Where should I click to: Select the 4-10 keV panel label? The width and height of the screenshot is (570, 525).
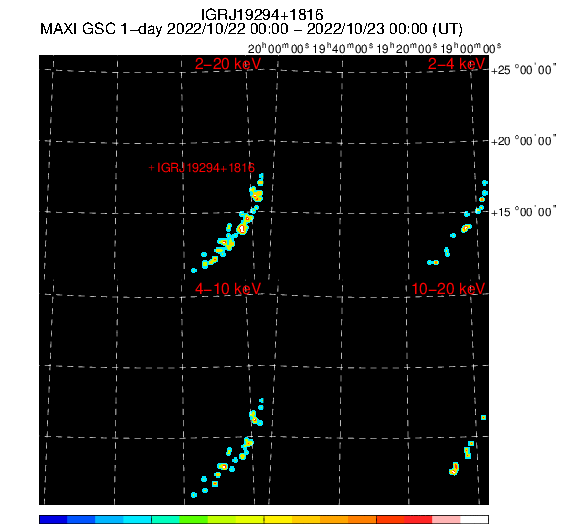coord(228,289)
